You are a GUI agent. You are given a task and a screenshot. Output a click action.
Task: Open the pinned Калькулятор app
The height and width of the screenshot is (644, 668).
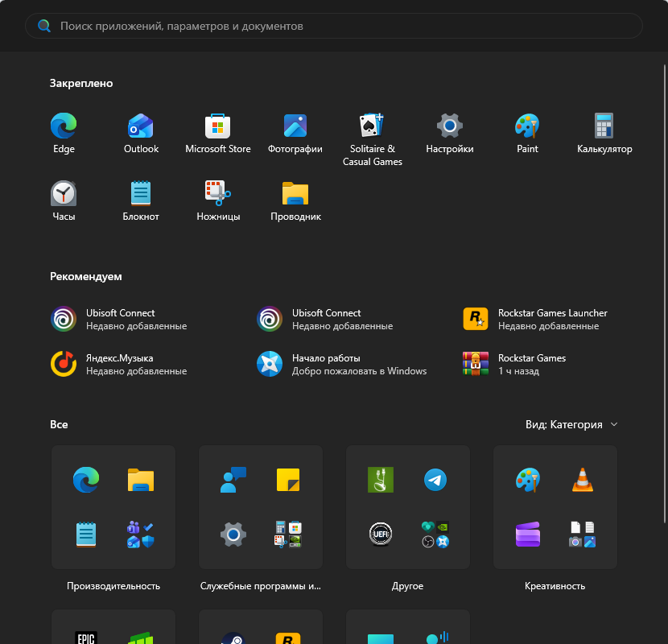604,126
